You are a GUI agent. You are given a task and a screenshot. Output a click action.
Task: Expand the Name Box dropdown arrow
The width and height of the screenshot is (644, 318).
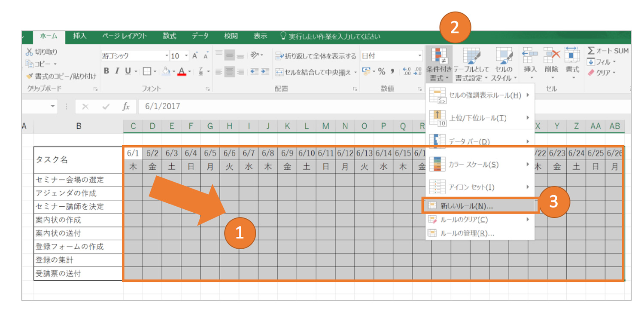53,106
